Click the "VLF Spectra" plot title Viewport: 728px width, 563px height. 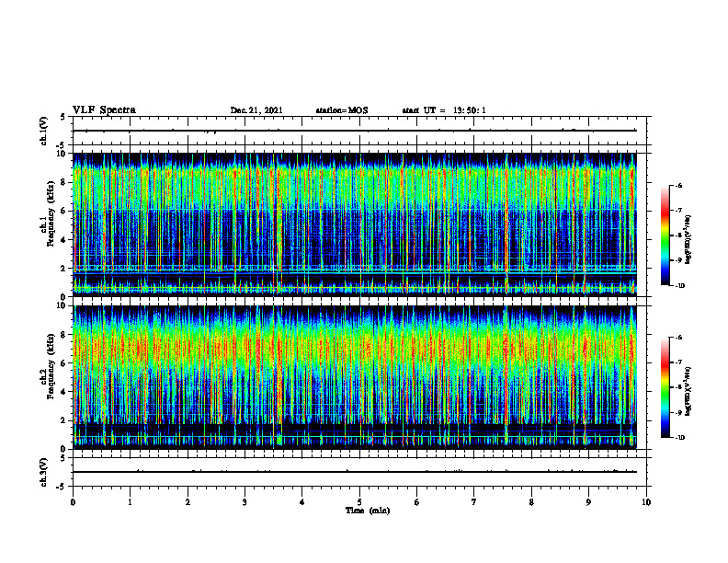tap(104, 110)
